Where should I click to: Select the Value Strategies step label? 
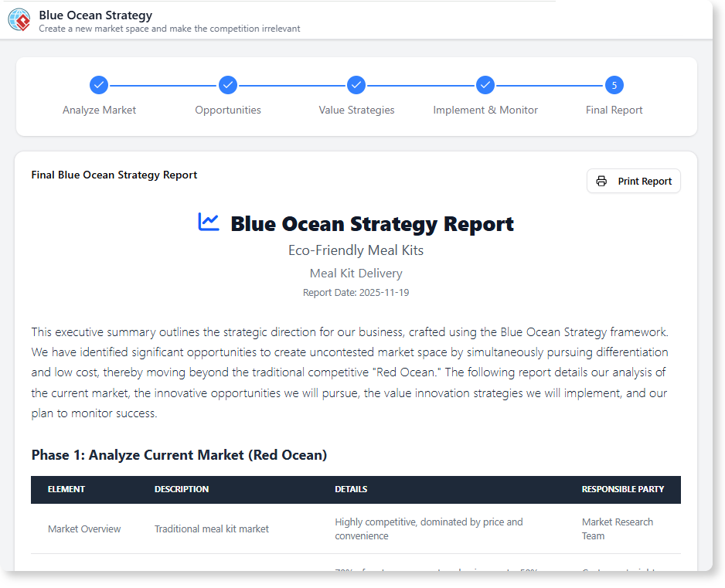pos(356,110)
